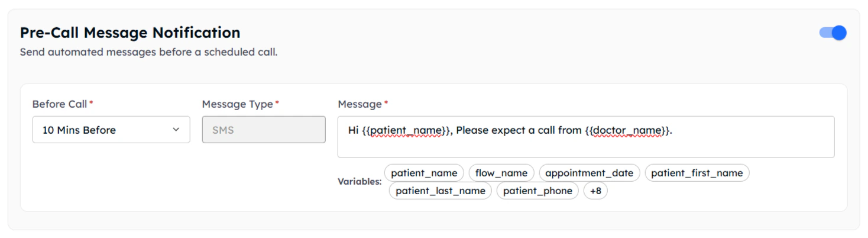The height and width of the screenshot is (238, 868).
Task: Insert the flow_name variable chip
Action: tap(501, 173)
